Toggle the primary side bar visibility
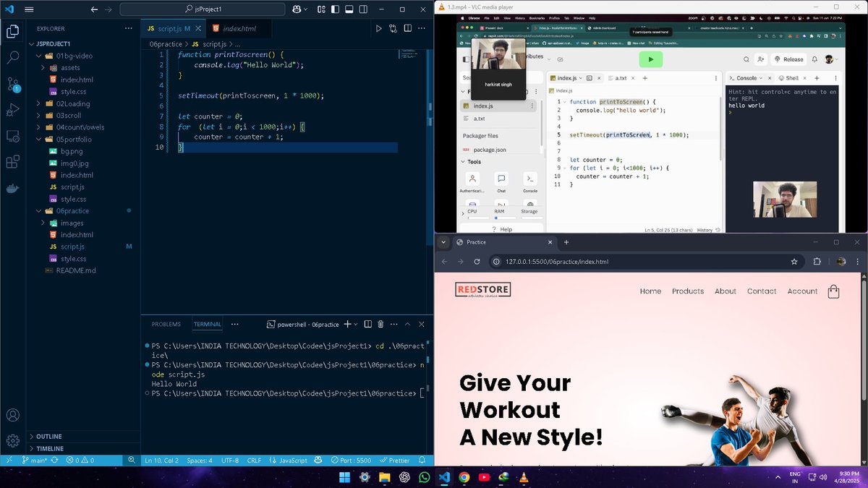This screenshot has height=488, width=868. coord(333,9)
